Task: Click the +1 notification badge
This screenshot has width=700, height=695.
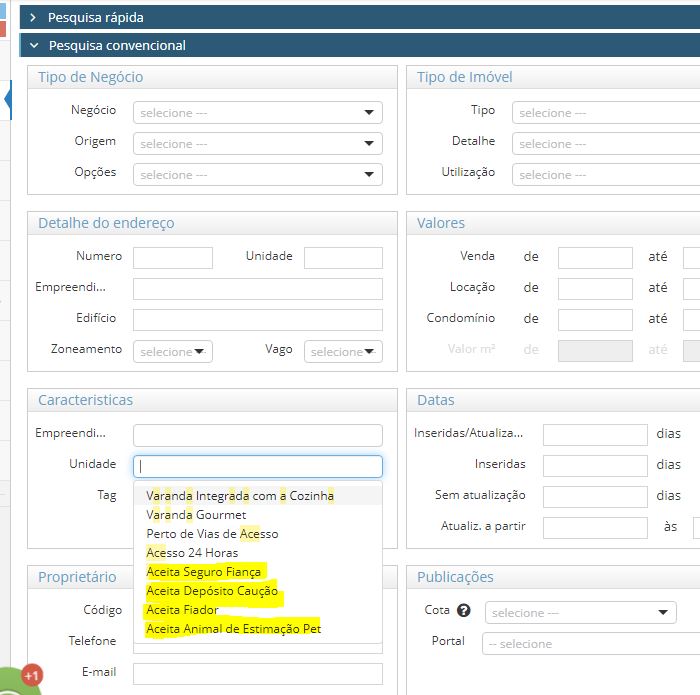Action: pos(32,675)
